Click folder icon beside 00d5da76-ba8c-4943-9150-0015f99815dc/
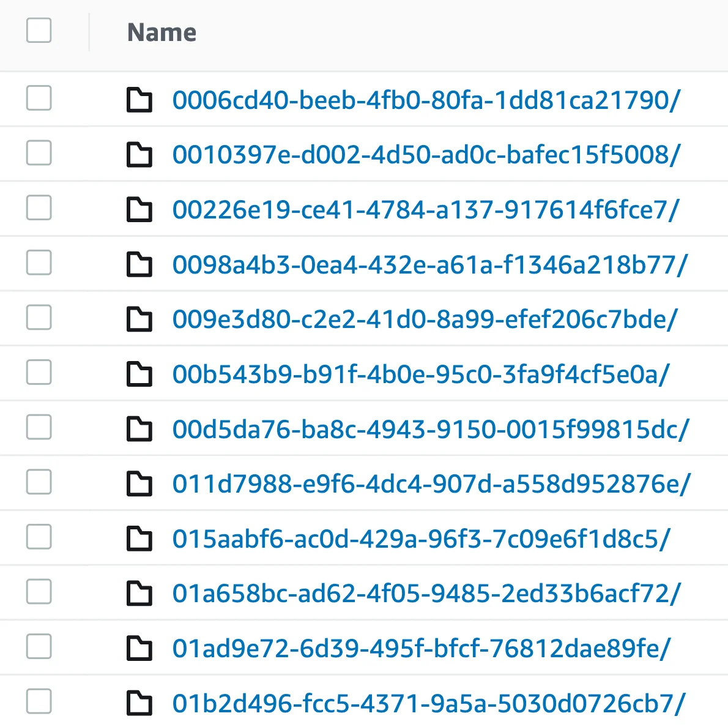Screen dimensions: 728x727 coord(139,429)
